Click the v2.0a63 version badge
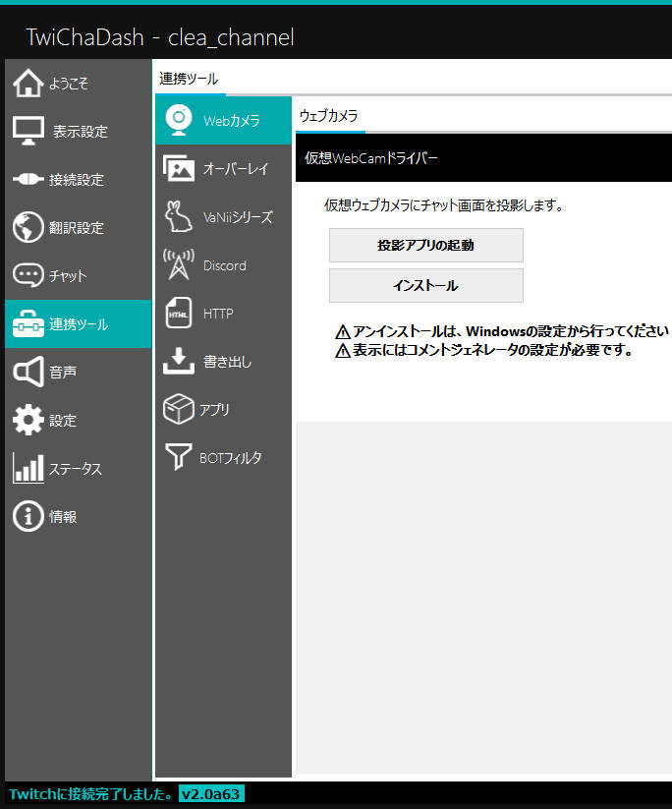Screen dimensions: 672x809 (x=211, y=793)
